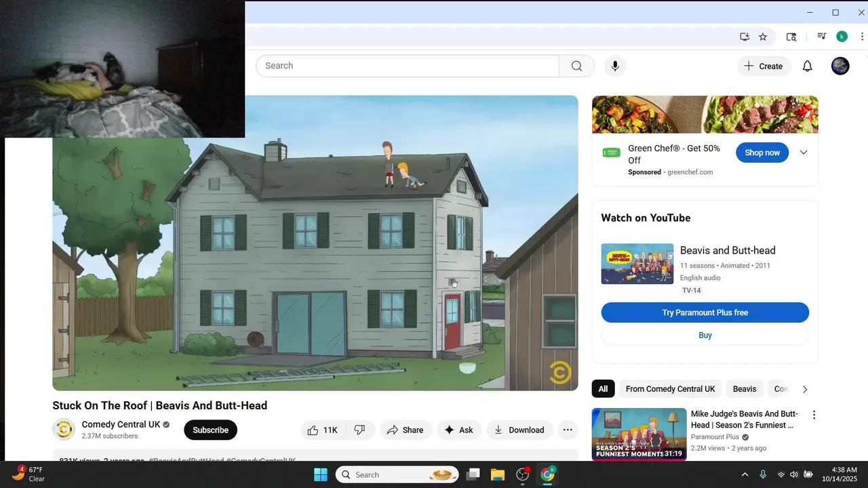Show hidden system tray icons
The width and height of the screenshot is (868, 488).
tap(745, 474)
